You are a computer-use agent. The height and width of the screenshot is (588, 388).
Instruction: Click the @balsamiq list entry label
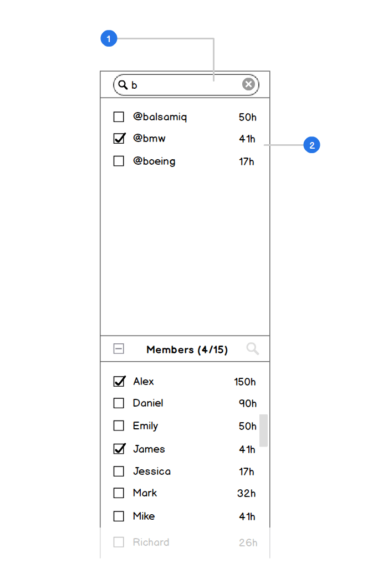[x=160, y=117]
